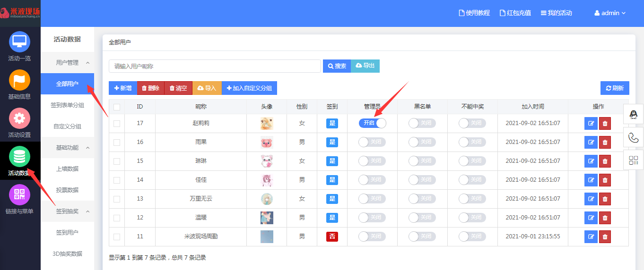The image size is (644, 270).
Task: Click delete trash icon for user 雨果
Action: pyautogui.click(x=605, y=142)
